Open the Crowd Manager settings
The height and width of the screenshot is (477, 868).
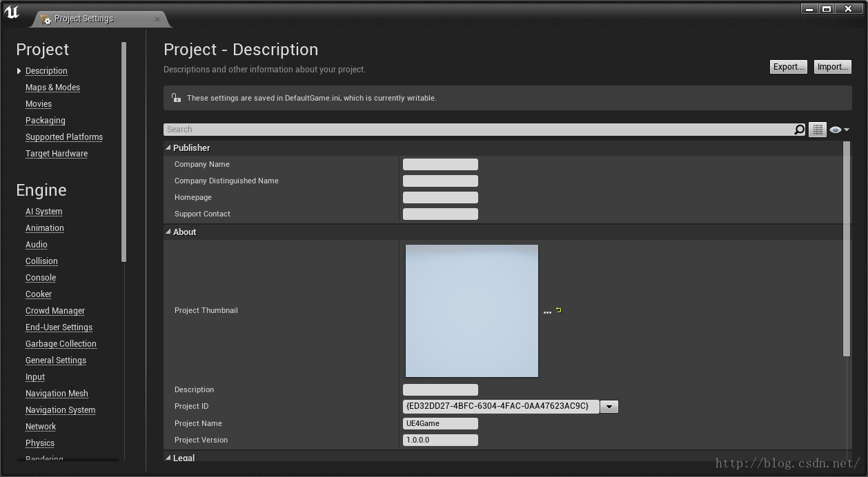[x=55, y=311]
